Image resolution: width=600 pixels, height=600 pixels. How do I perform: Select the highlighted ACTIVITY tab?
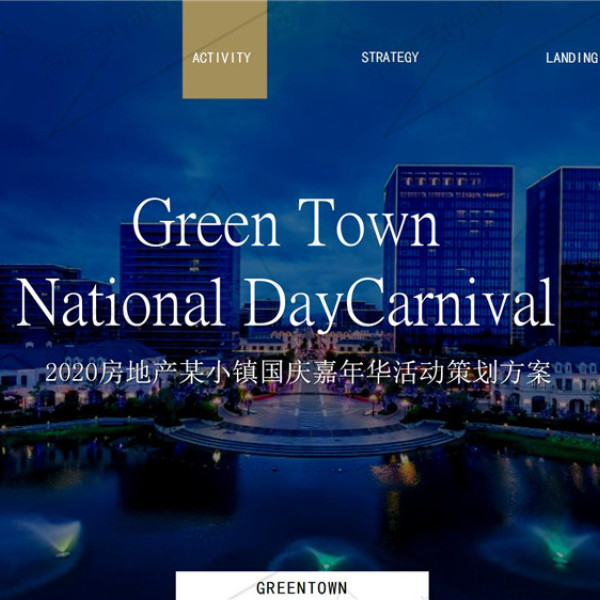(225, 49)
